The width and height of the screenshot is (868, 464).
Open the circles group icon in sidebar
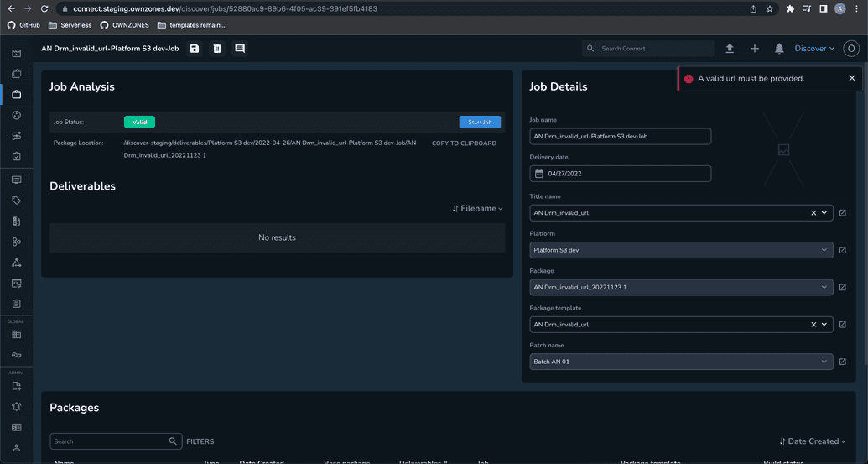tap(17, 242)
